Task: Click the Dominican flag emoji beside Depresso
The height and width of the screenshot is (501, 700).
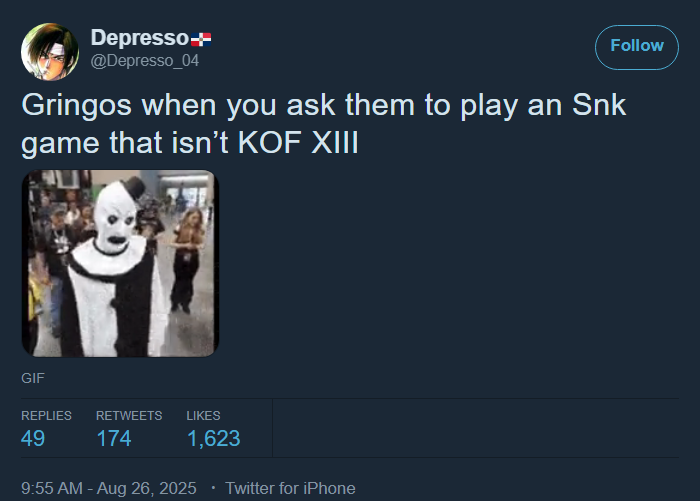Action: pos(201,39)
